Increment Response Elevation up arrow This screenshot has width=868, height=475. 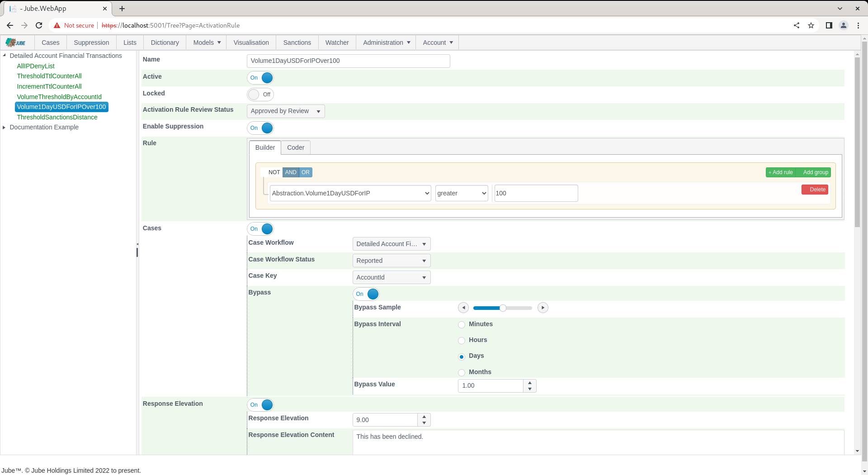click(424, 417)
